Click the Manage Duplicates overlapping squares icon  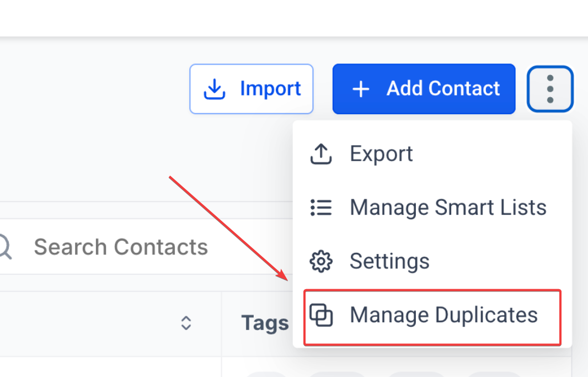click(321, 315)
